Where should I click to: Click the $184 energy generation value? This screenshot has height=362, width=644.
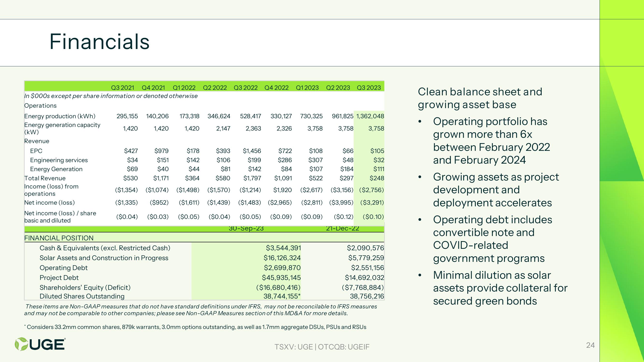pos(347,169)
